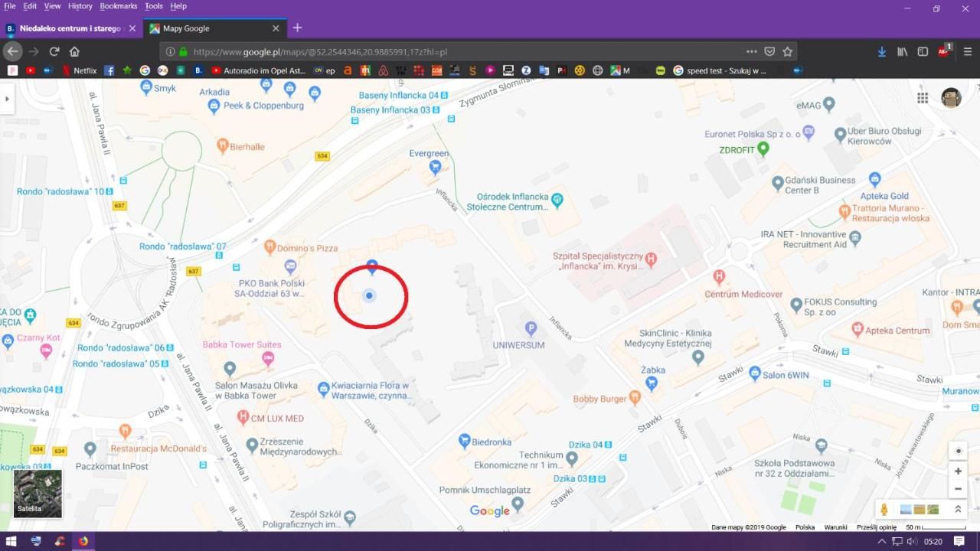
Task: Switch to the Niedaleko centrum tab
Action: 70,28
